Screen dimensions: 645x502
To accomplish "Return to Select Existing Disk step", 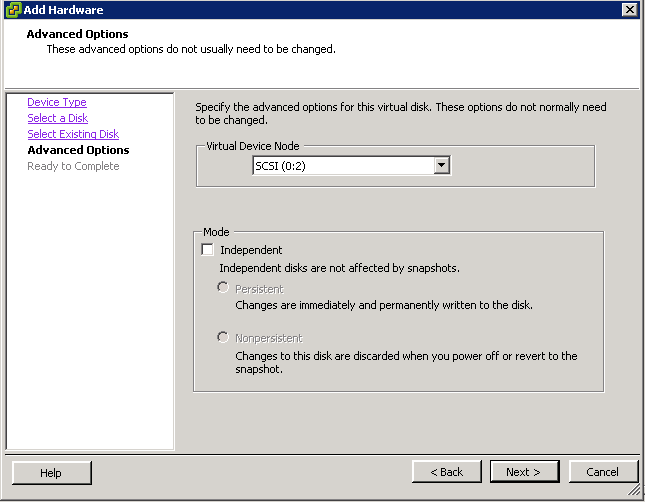I will pos(73,134).
